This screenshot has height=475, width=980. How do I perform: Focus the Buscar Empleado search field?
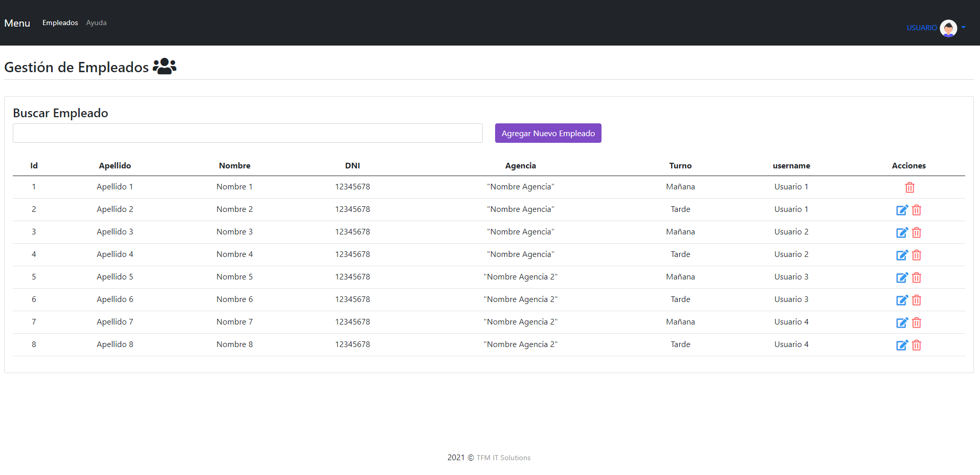[248, 133]
